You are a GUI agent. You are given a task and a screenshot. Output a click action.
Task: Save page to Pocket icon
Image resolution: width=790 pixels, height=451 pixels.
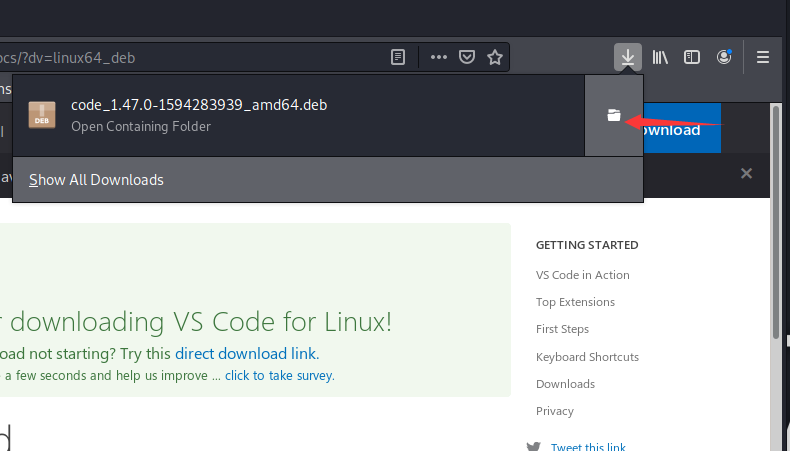[467, 57]
